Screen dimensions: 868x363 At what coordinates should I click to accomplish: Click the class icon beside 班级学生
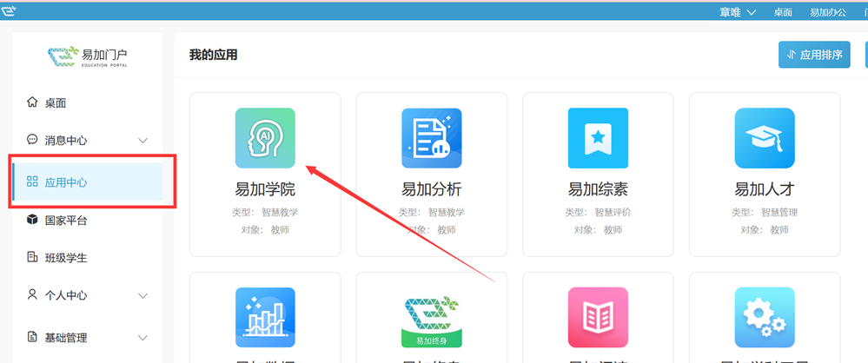coord(32,257)
